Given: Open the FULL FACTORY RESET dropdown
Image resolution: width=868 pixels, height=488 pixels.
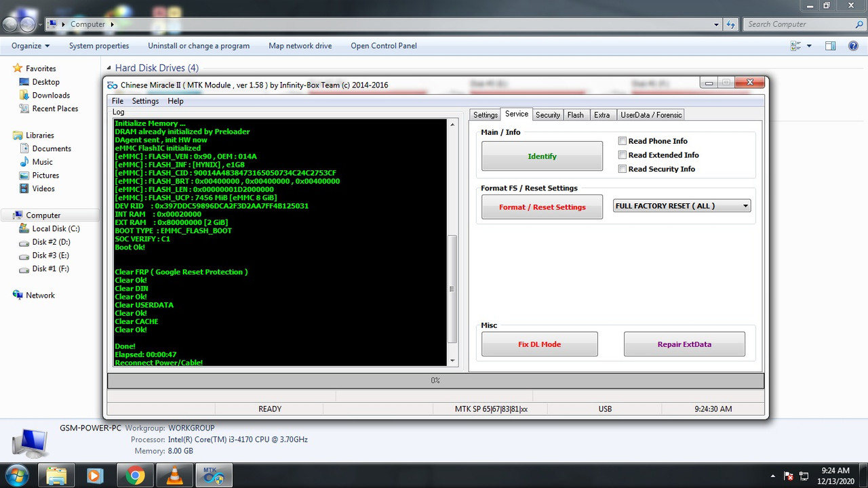Looking at the screenshot, I should coord(682,206).
